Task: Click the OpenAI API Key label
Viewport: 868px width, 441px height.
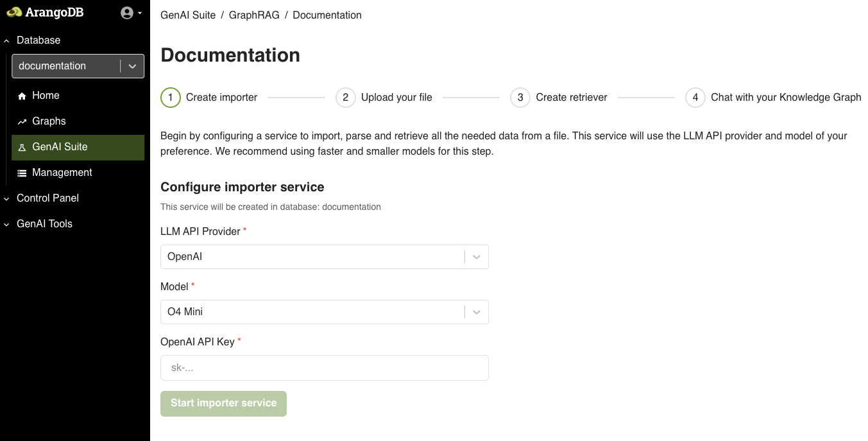Action: [198, 342]
